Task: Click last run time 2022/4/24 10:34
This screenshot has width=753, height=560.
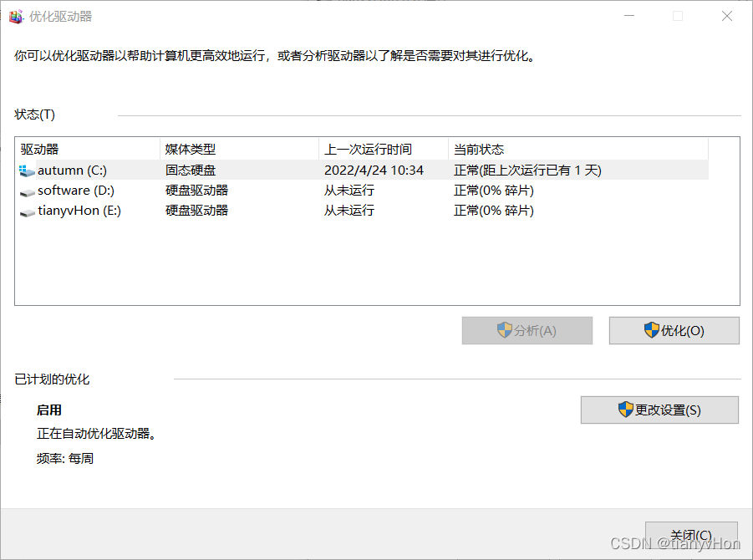Action: click(374, 170)
